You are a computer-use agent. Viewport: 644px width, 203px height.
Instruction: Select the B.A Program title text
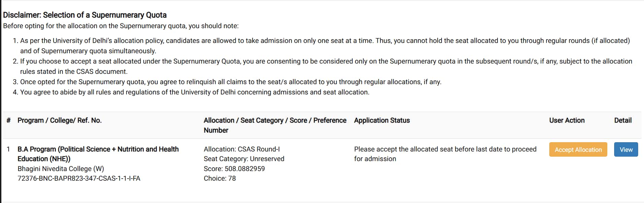[98, 154]
